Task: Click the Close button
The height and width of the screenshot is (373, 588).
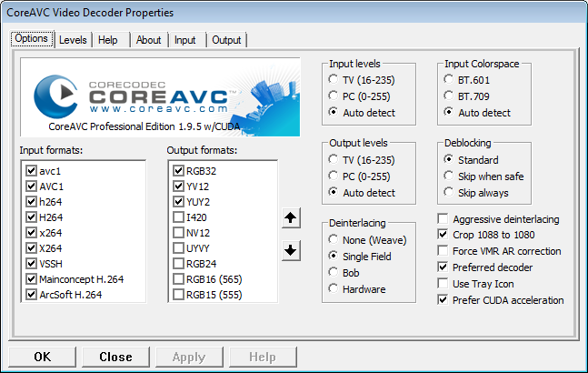Action: (115, 357)
